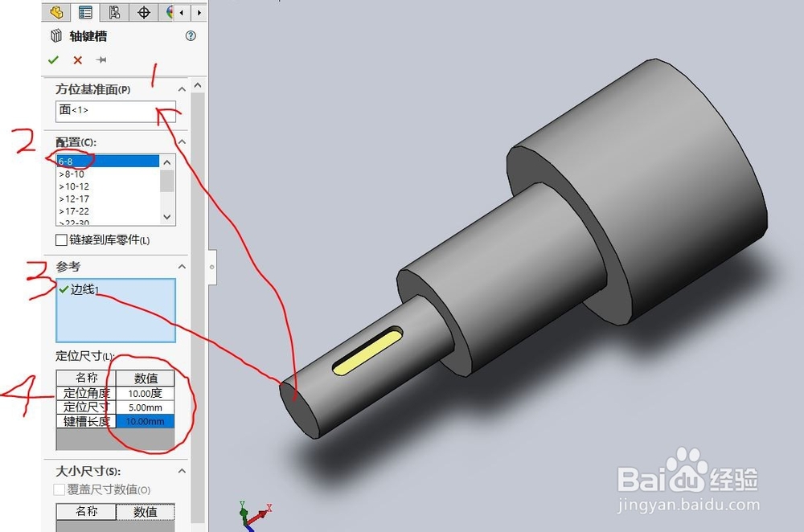
Task: Enable 链接到库零件 checkbox
Action: [61, 239]
